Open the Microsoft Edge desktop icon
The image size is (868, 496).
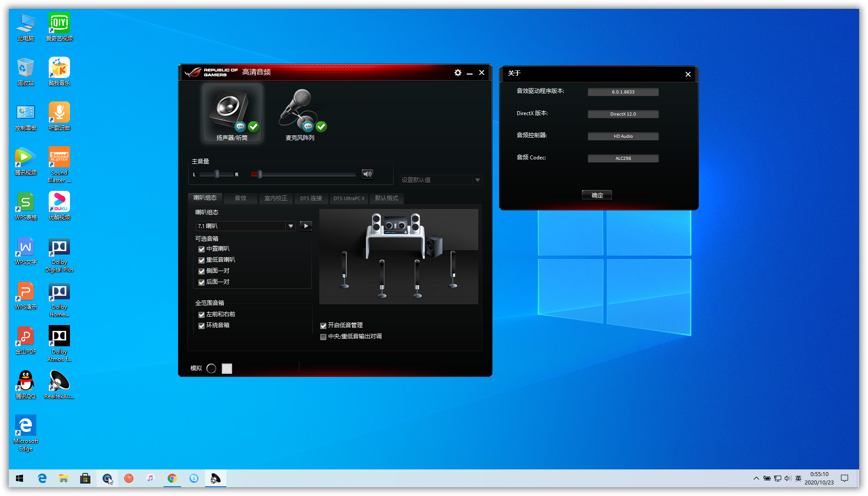[26, 433]
